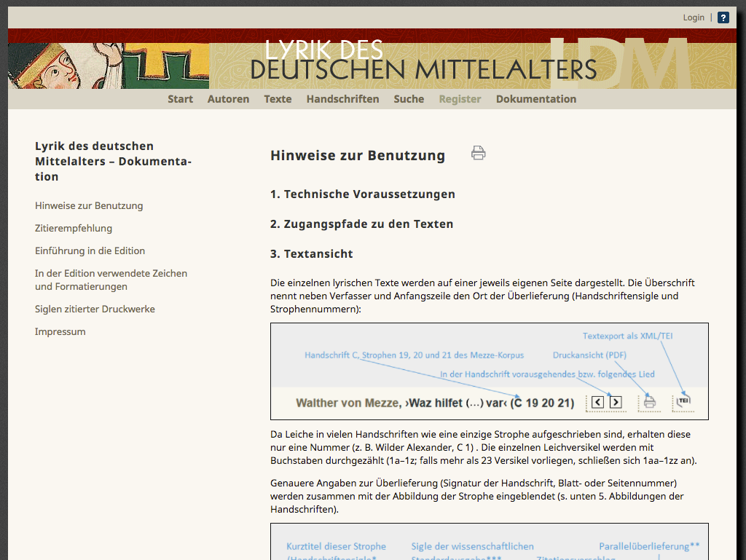Click the sidebar heading Lyrik des deutschen Mittelalters – Dokumentation

113,161
